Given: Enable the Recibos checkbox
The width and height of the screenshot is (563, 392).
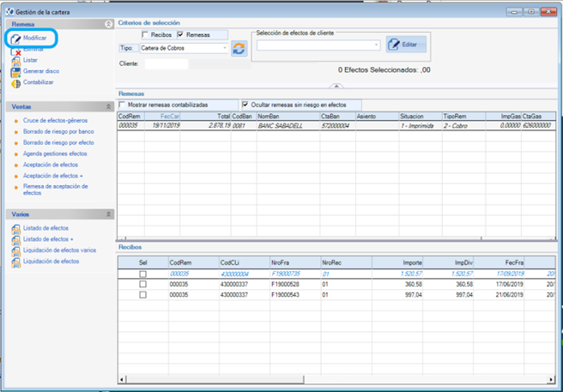Looking at the screenshot, I should coord(145,35).
